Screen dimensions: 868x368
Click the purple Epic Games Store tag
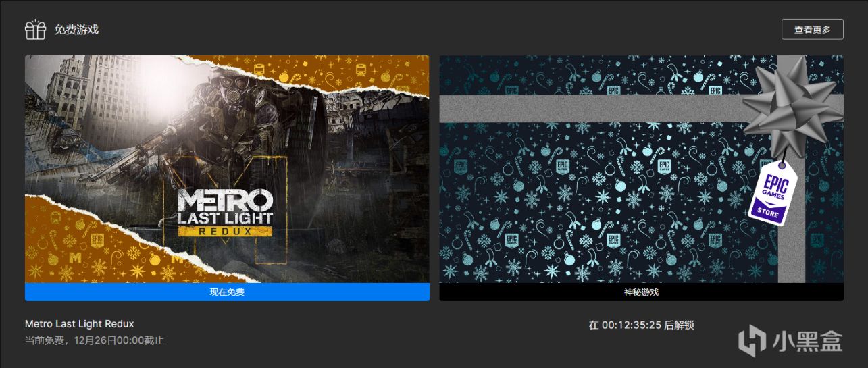click(x=774, y=194)
